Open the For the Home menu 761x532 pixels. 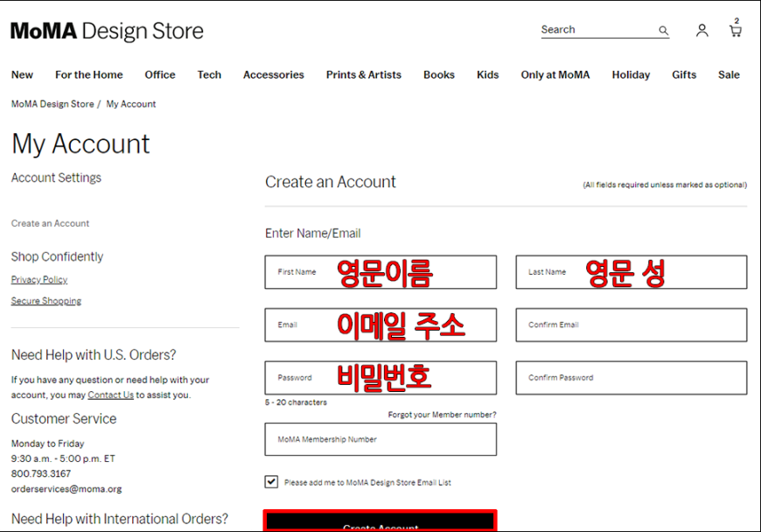[x=89, y=74]
